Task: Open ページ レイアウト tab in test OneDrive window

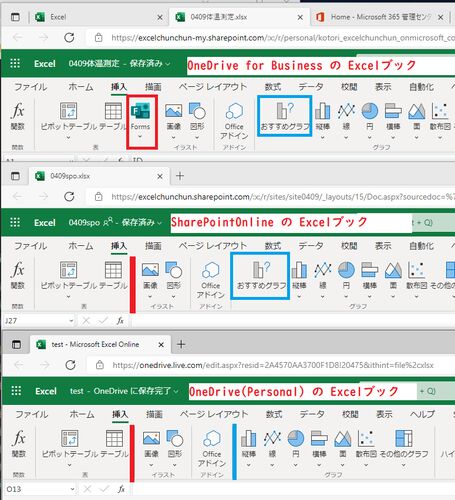Action: coord(214,414)
